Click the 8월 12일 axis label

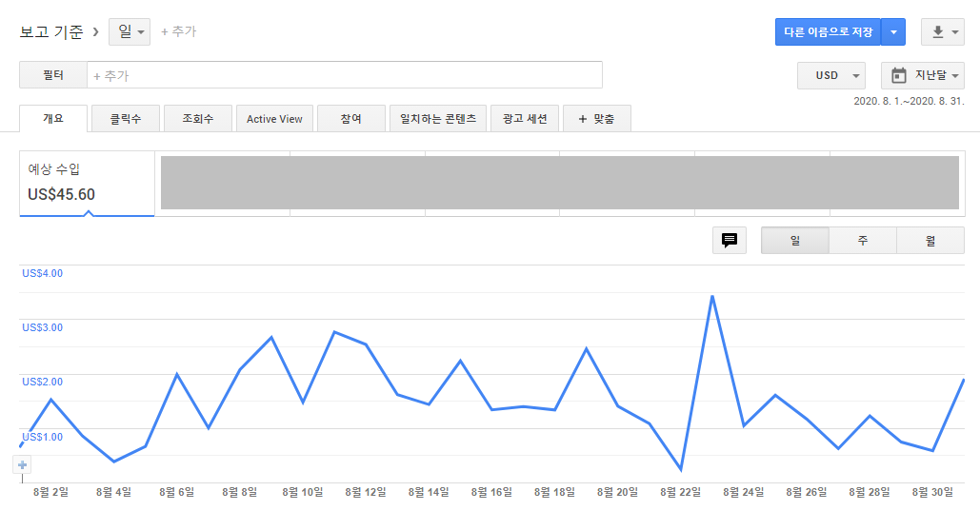[x=366, y=492]
